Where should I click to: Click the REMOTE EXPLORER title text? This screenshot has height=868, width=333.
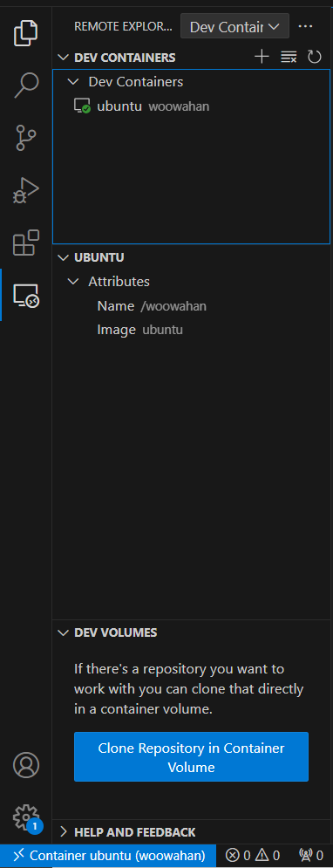pos(124,26)
